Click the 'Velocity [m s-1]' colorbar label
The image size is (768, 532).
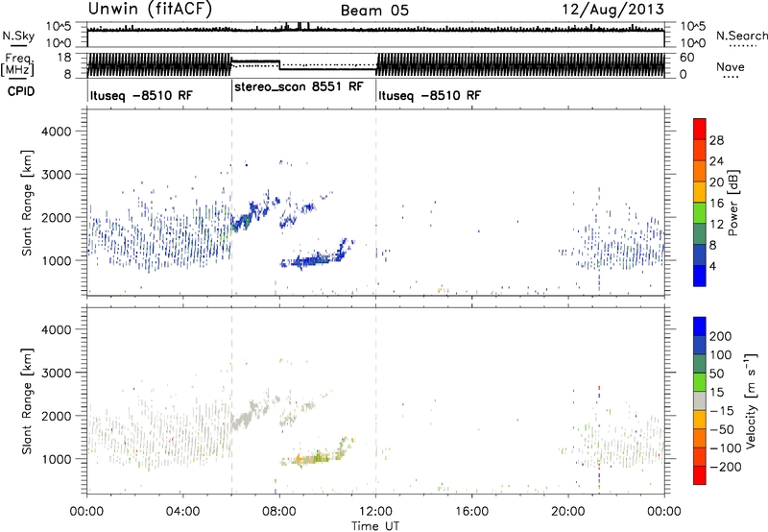click(752, 400)
